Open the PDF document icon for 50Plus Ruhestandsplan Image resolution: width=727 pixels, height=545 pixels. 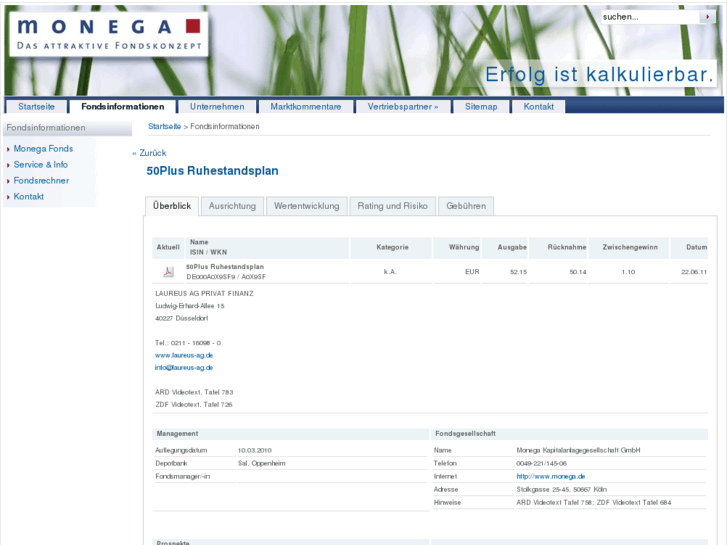pyautogui.click(x=168, y=272)
